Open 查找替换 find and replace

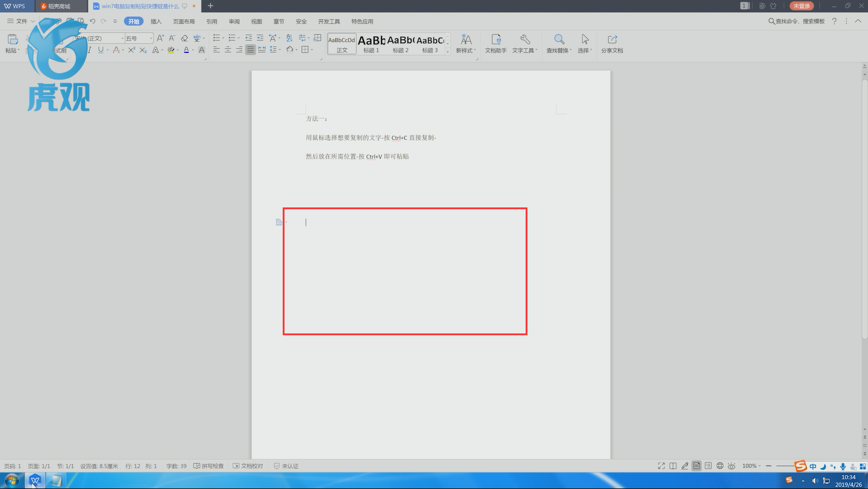559,43
